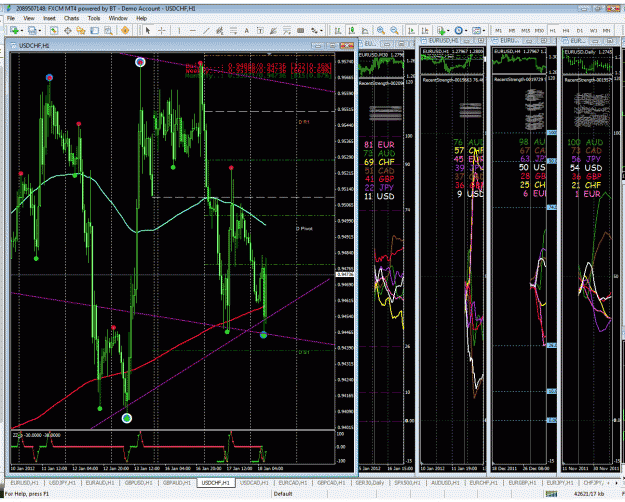The width and height of the screenshot is (625, 502).
Task: Toggle the Navigator window with star-folder icon
Action: (81, 30)
